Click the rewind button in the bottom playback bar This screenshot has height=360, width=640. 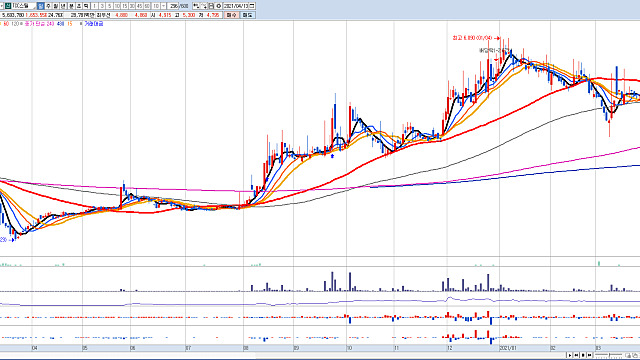click(x=576, y=355)
